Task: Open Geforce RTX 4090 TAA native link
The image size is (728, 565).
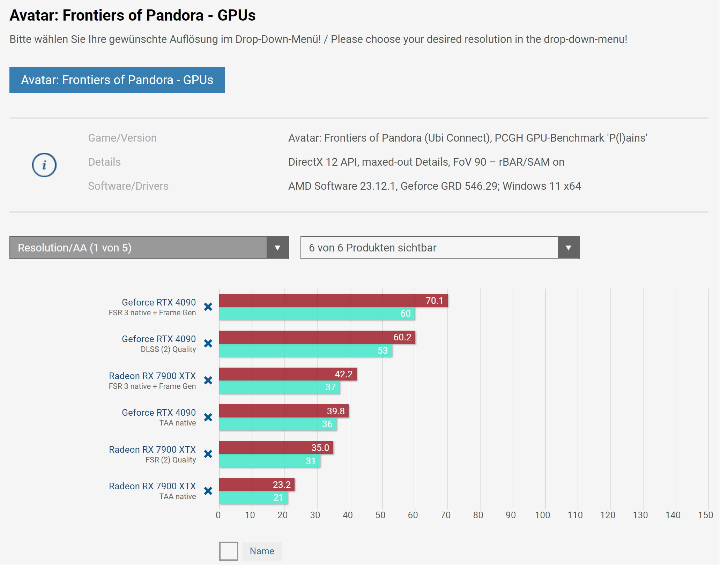Action: [x=158, y=413]
